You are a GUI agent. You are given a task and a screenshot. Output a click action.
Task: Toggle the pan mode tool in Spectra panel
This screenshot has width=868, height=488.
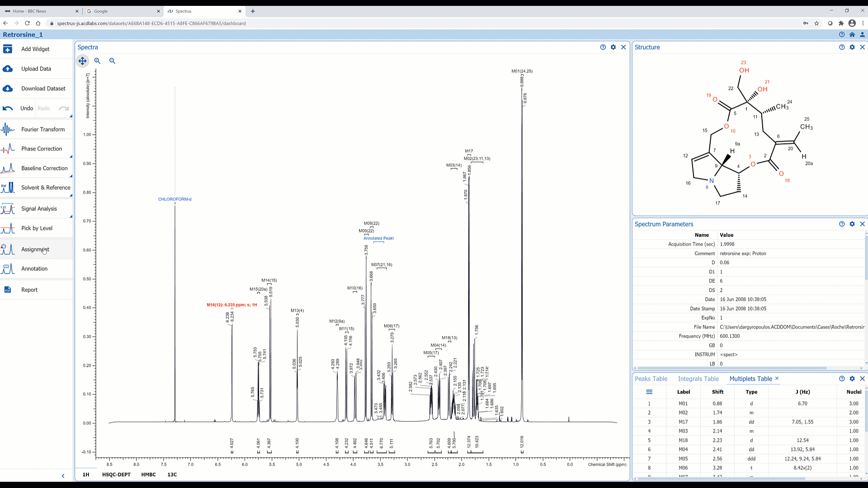[82, 61]
